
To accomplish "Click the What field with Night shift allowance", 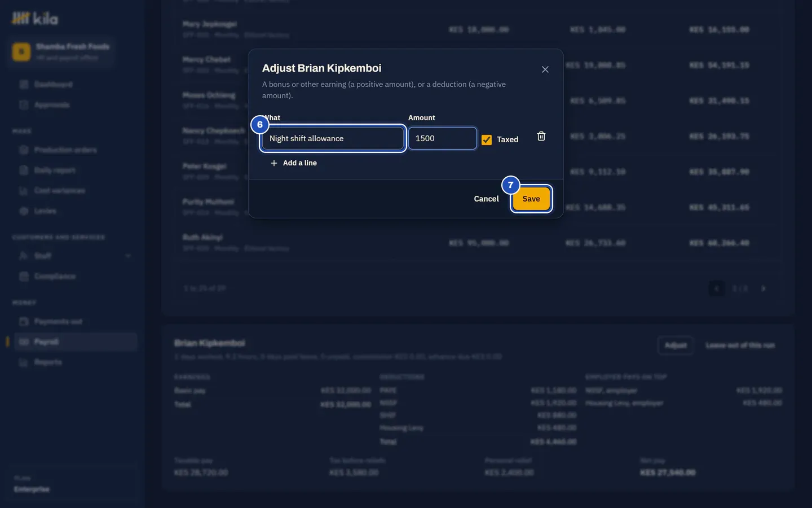I will click(x=333, y=138).
